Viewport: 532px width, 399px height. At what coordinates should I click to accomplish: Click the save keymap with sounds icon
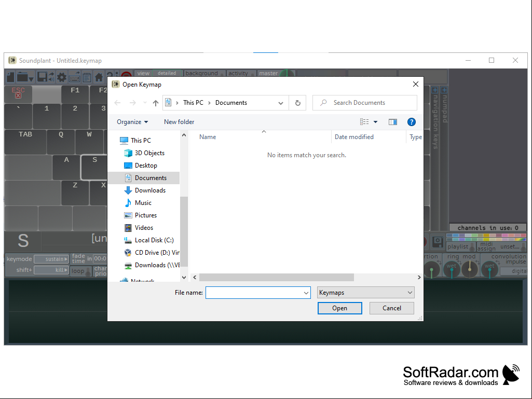point(46,77)
